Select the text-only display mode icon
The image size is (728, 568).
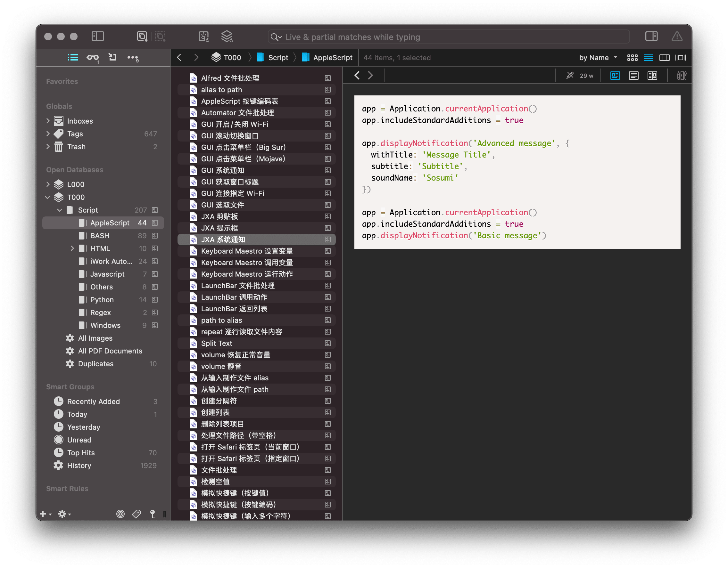tap(634, 76)
